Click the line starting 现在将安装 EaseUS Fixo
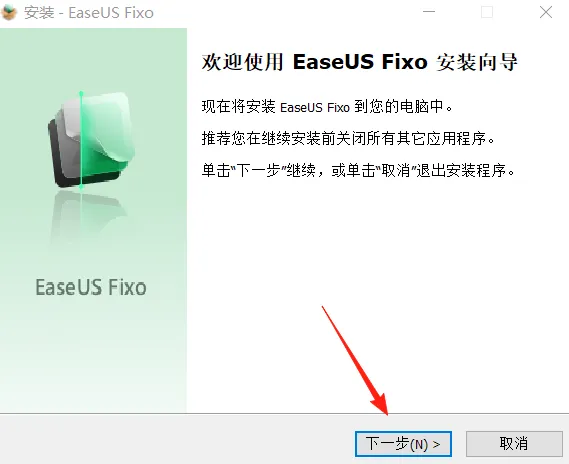 (327, 107)
